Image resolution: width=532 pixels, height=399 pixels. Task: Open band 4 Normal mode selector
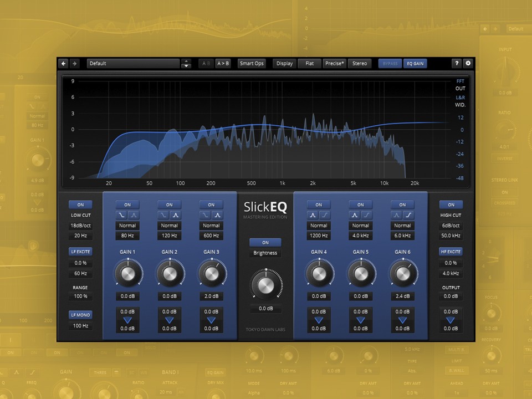click(319, 226)
